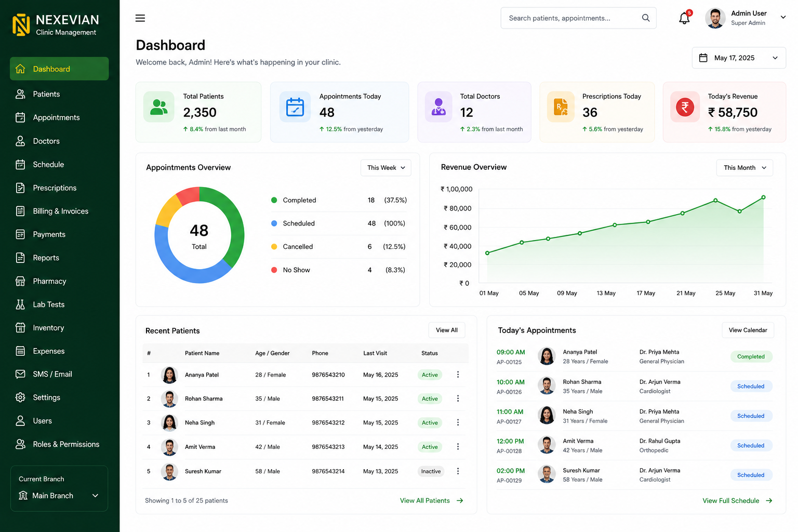Click the Completed status on 09:00 AM appointment
This screenshot has height=532, width=798.
click(751, 356)
